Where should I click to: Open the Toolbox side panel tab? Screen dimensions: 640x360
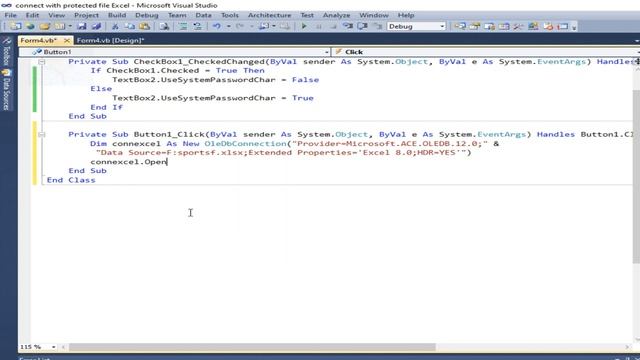(7, 52)
